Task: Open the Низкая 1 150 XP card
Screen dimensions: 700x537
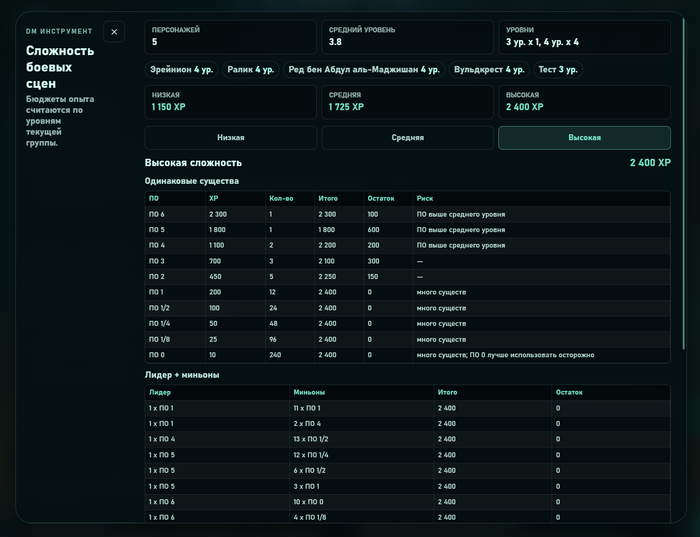Action: tap(230, 102)
